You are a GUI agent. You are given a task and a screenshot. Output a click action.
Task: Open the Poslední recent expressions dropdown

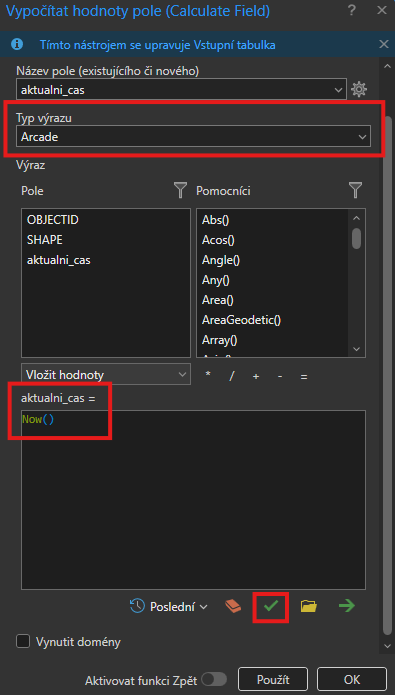pos(169,606)
